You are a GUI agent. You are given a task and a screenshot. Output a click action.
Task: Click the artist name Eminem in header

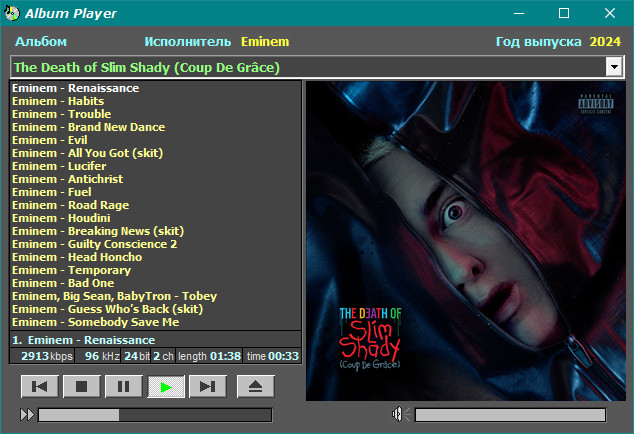point(265,42)
